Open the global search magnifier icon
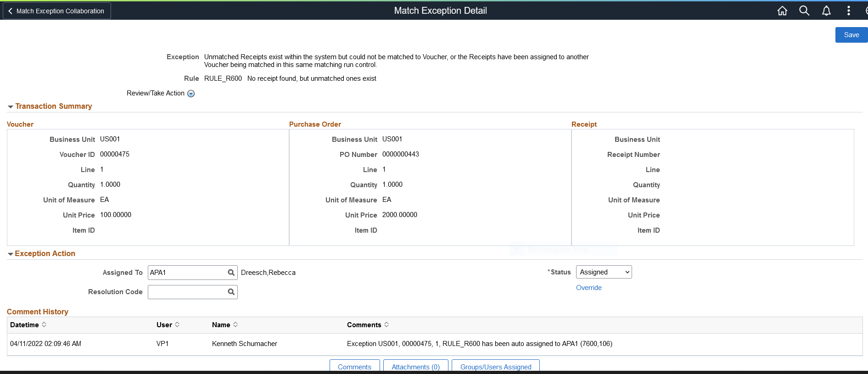This screenshot has height=374, width=868. point(804,11)
